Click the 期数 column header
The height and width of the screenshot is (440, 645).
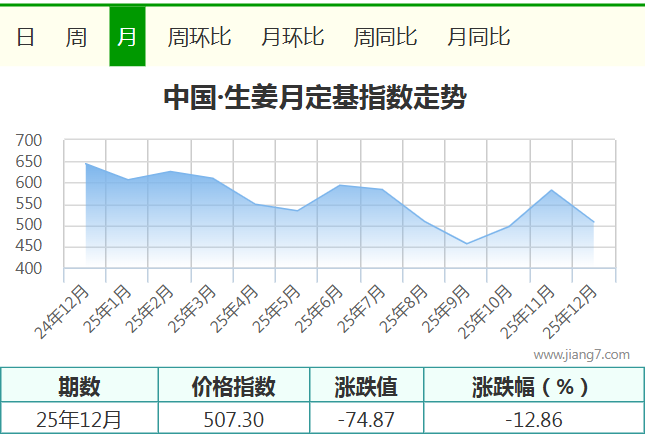coord(79,387)
